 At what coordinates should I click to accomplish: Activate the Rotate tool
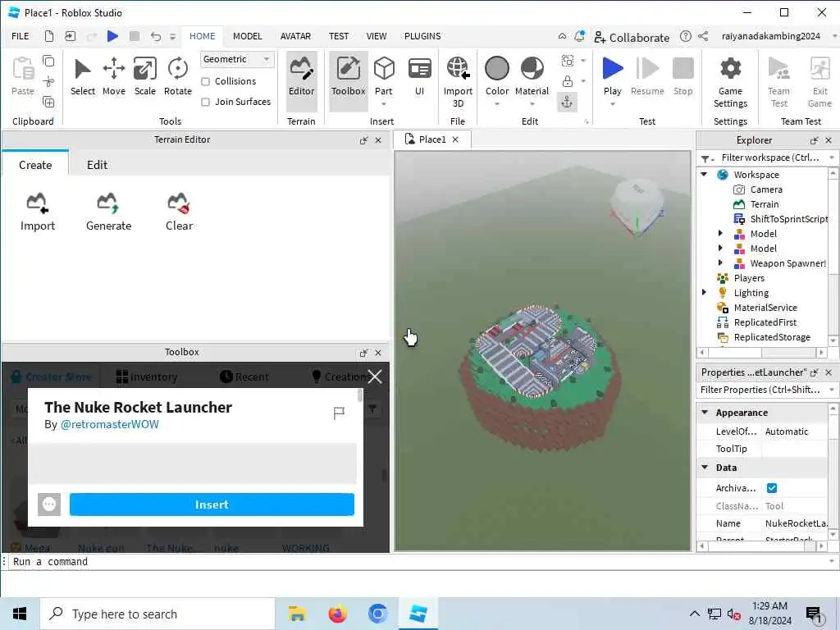point(177,78)
